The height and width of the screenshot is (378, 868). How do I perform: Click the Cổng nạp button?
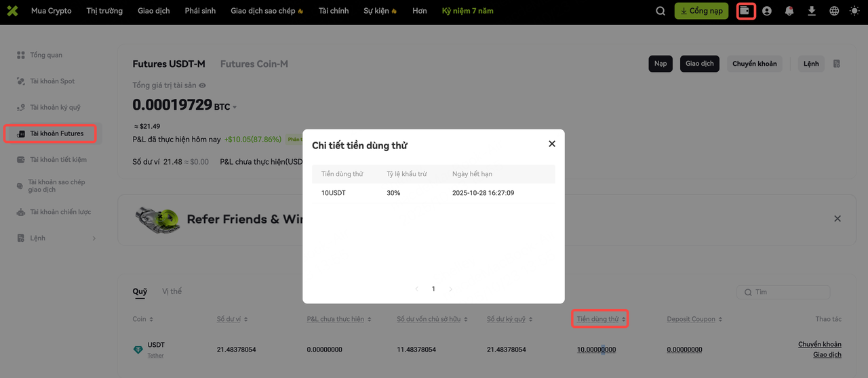pyautogui.click(x=702, y=11)
